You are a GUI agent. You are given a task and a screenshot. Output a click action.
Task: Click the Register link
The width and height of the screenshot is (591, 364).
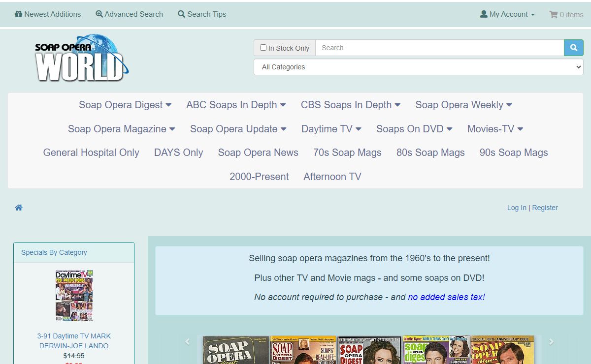pos(545,208)
